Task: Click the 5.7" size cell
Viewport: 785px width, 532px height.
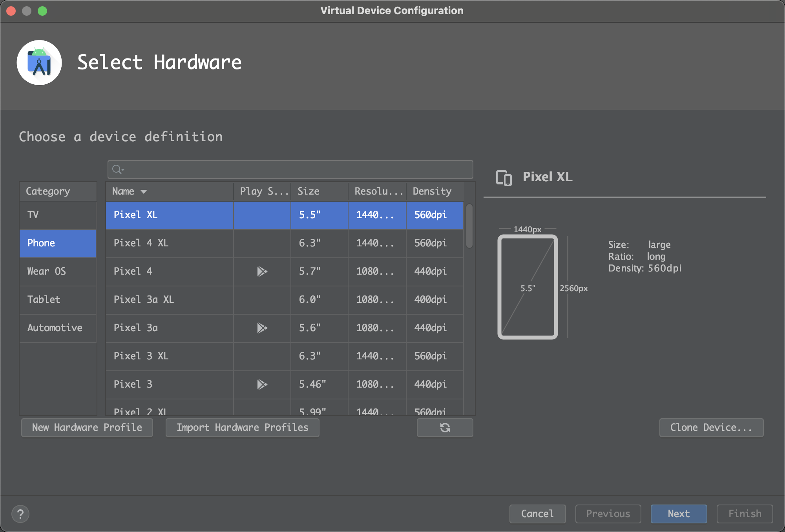Action: coord(319,271)
